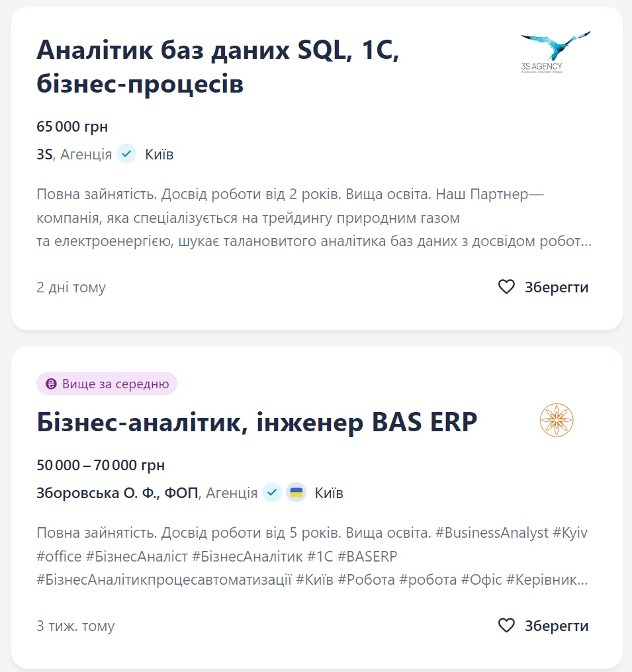The image size is (632, 672).
Task: Click the verification badge beside Зборовська О. Ф., ФОП
Action: [x=272, y=492]
